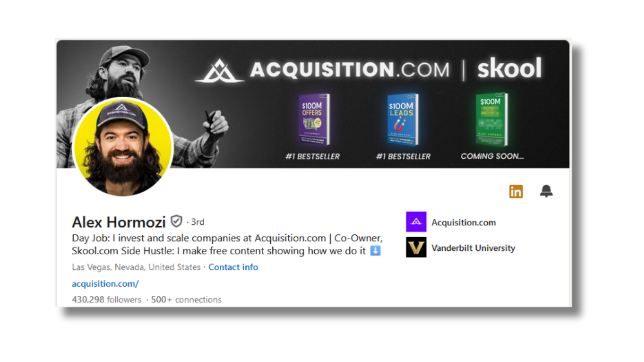Click the $100M Leads book cover
This screenshot has width=644, height=362.
coord(402,119)
